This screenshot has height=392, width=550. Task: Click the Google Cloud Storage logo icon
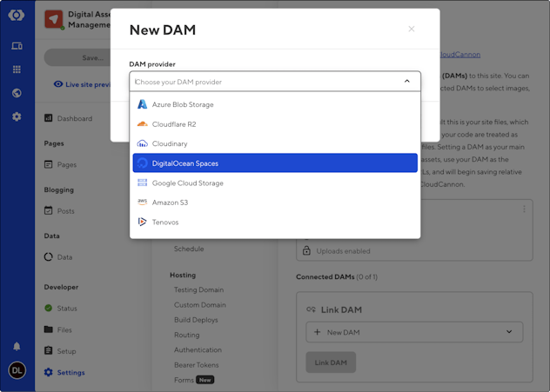pos(142,183)
